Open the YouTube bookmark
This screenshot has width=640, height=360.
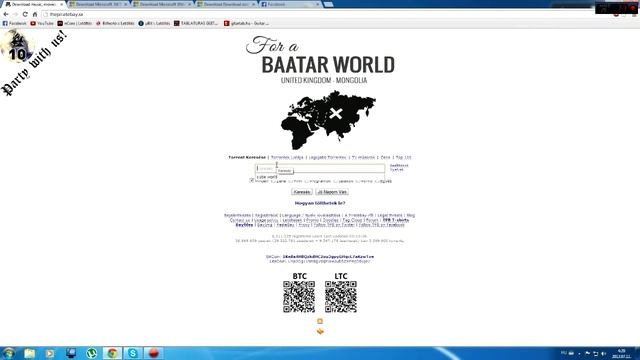(42, 24)
